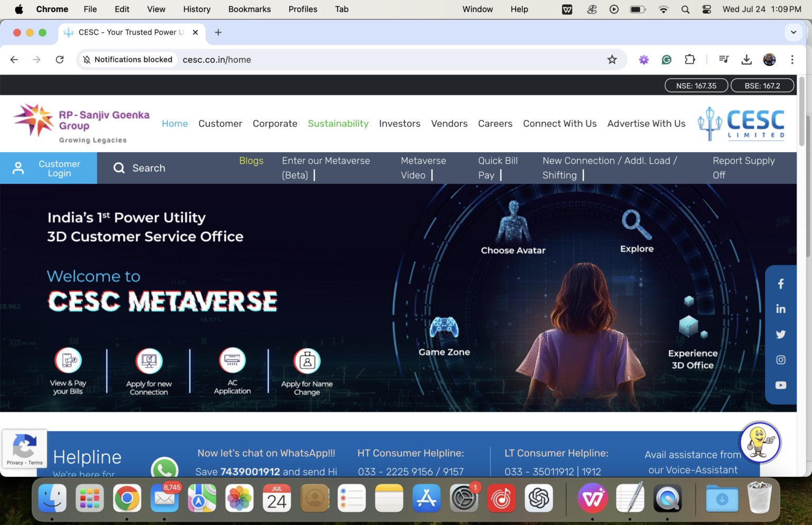Click the View & Pay your Bills icon
Screen dimensions: 812x525
(x=68, y=361)
